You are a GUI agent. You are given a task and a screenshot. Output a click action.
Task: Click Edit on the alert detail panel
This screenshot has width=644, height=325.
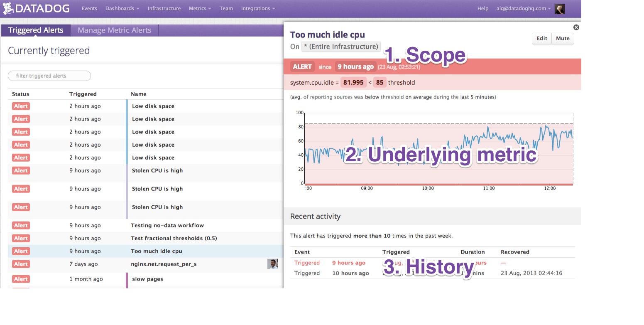541,38
